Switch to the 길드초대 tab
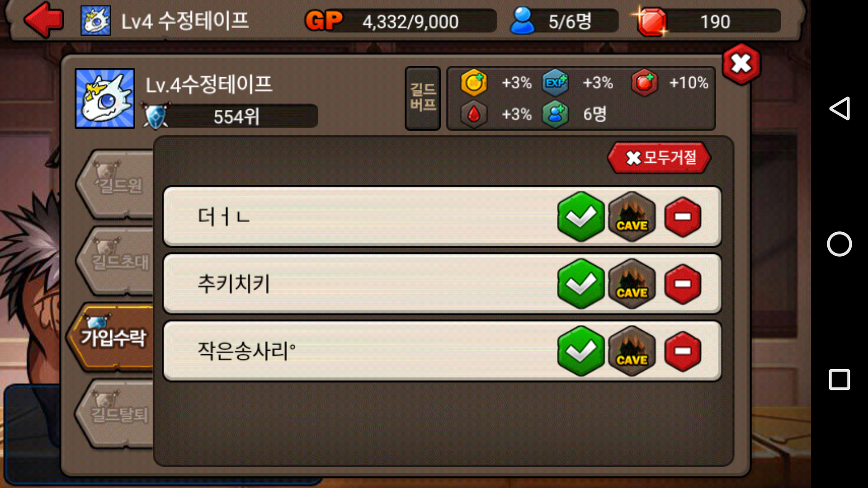 point(115,261)
